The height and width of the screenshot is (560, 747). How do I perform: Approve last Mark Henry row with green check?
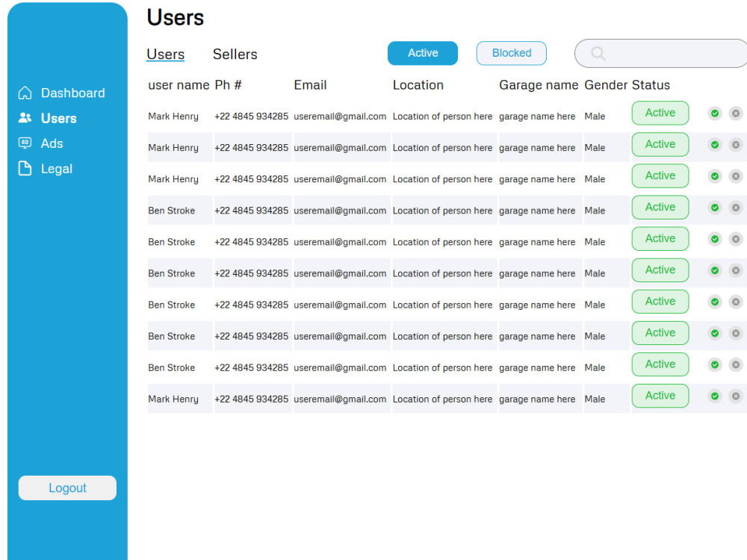pyautogui.click(x=715, y=396)
